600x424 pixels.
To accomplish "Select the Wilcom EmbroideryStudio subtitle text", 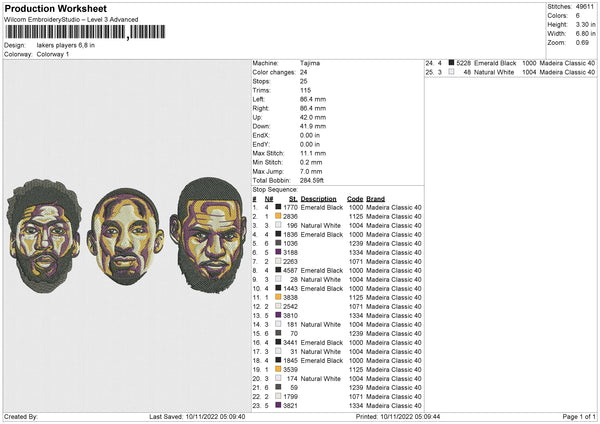I will [x=71, y=20].
